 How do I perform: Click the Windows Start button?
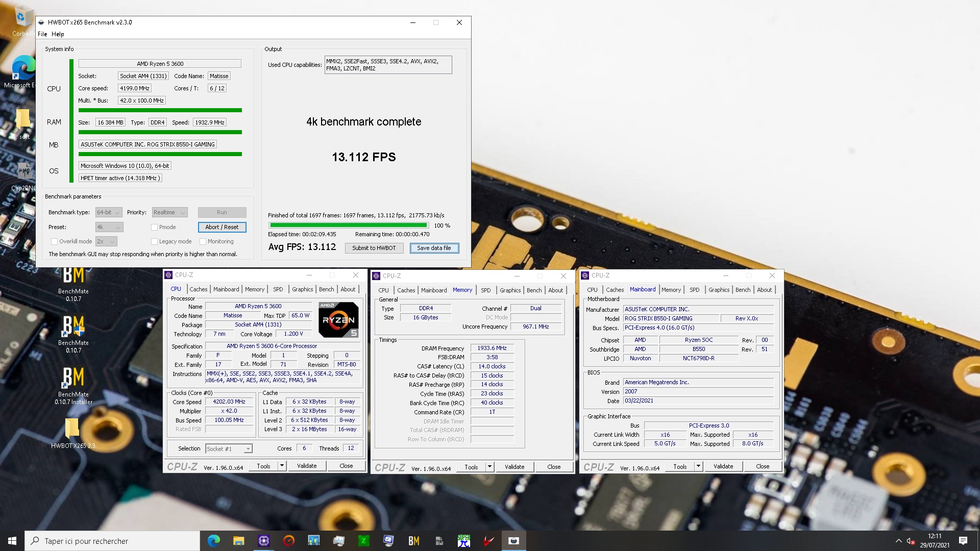[12, 541]
